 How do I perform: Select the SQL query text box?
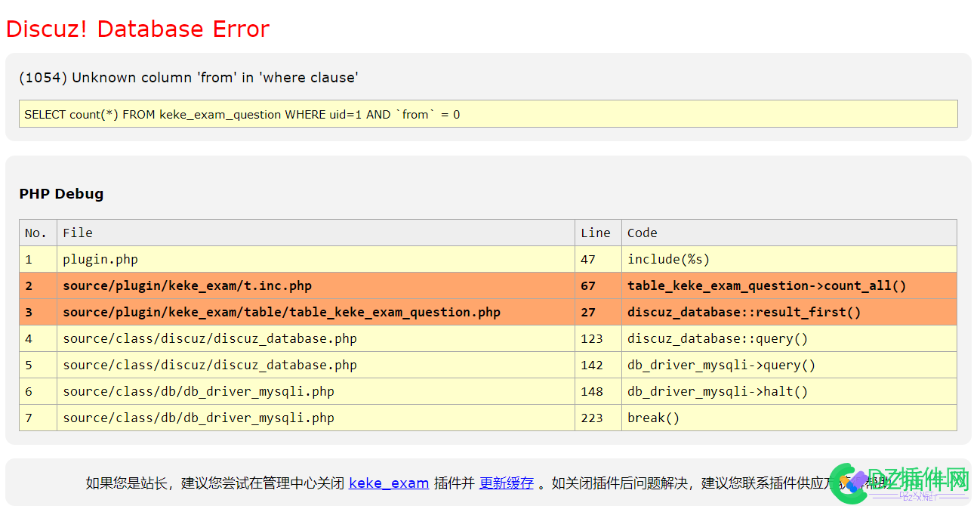click(x=488, y=114)
